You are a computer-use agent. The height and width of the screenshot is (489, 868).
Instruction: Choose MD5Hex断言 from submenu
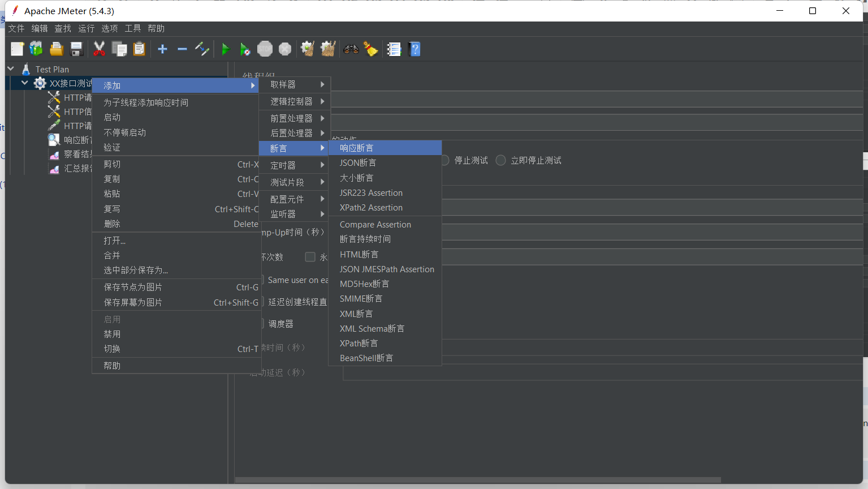[385, 284]
